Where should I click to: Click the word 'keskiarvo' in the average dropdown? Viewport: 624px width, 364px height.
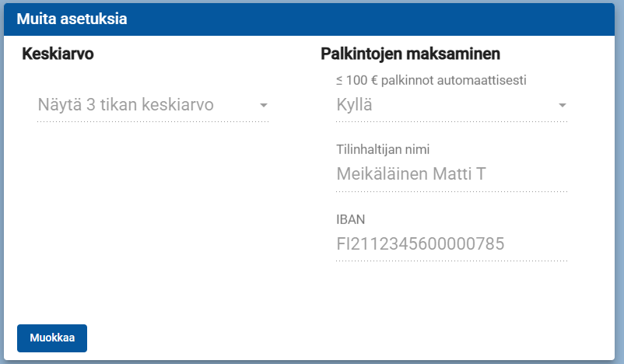177,105
